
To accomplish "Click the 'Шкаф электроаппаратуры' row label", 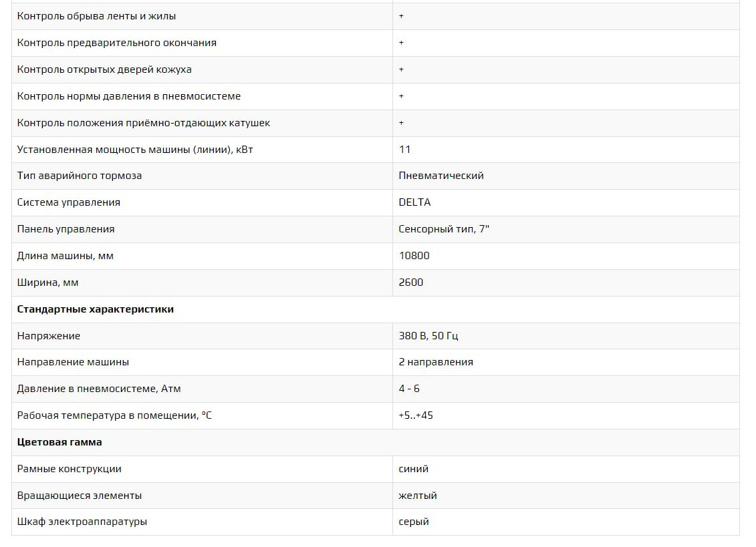I will tap(82, 522).
